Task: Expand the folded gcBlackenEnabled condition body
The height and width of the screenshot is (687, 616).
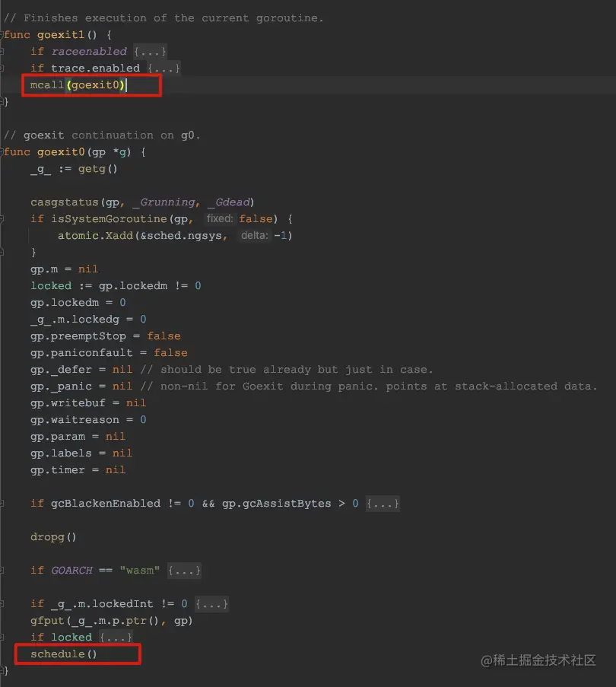Action: point(384,503)
